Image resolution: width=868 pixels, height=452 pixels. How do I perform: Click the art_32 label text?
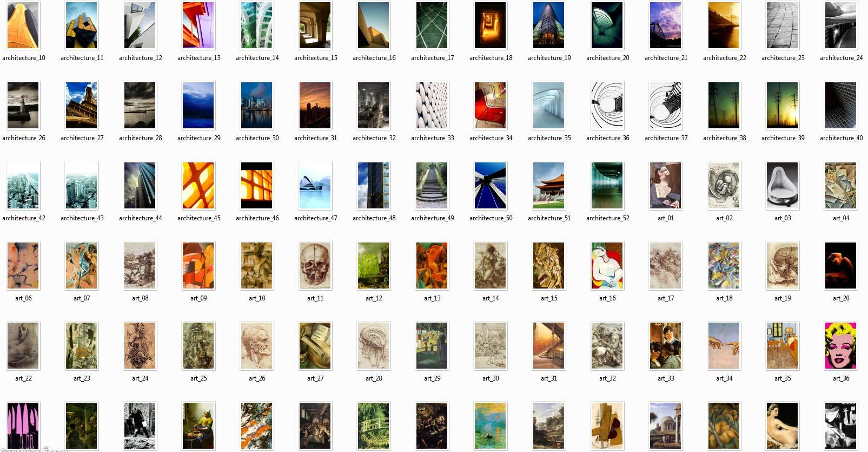pyautogui.click(x=607, y=378)
